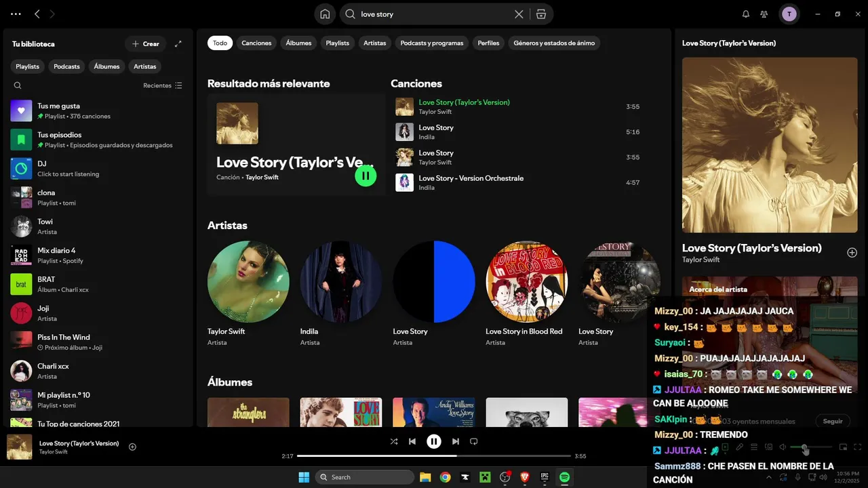Open the Indila artist card
The width and height of the screenshot is (868, 488).
(341, 293)
